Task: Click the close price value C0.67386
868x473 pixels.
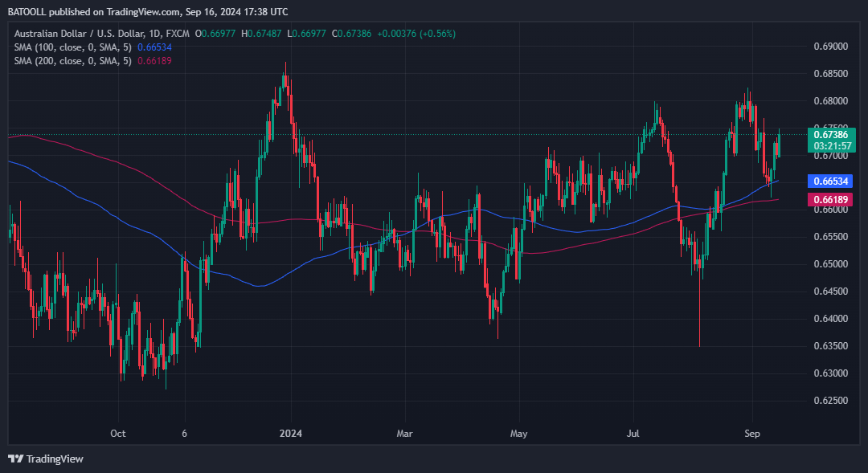Action: pyautogui.click(x=351, y=34)
